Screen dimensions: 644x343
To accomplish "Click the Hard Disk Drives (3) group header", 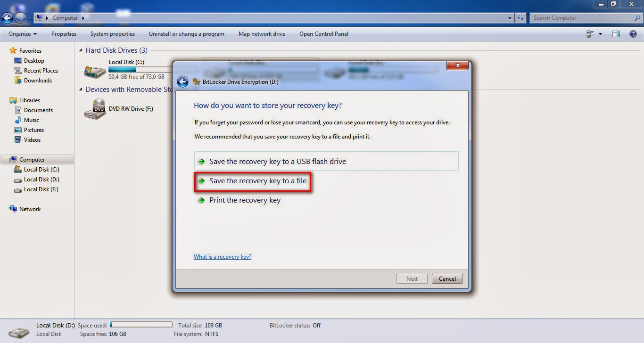I will 116,50.
